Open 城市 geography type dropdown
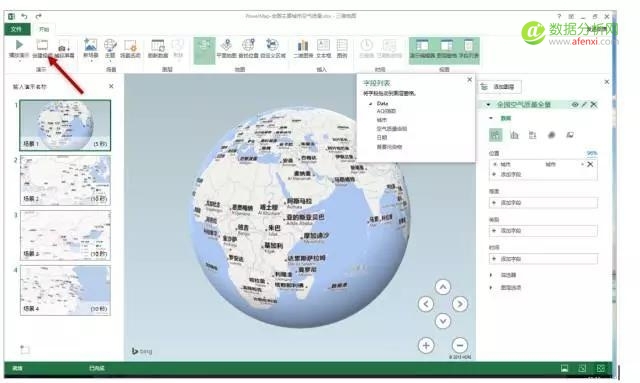The image size is (640, 383). tap(582, 164)
